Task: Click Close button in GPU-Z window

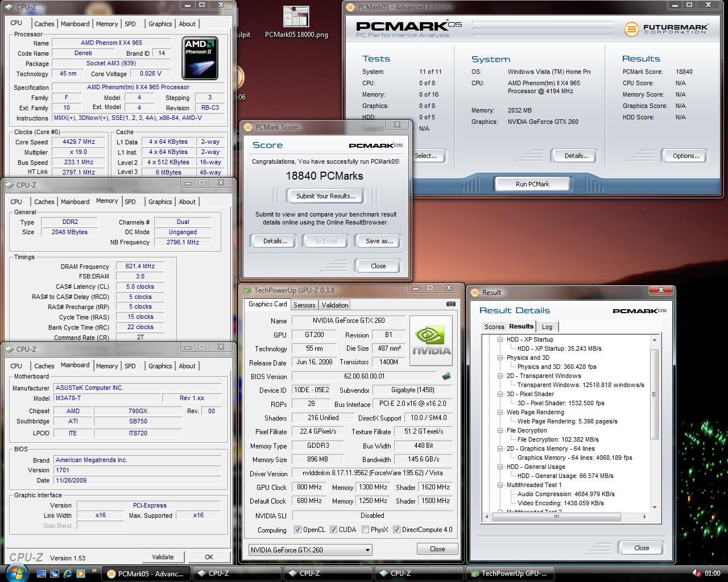Action: point(437,549)
